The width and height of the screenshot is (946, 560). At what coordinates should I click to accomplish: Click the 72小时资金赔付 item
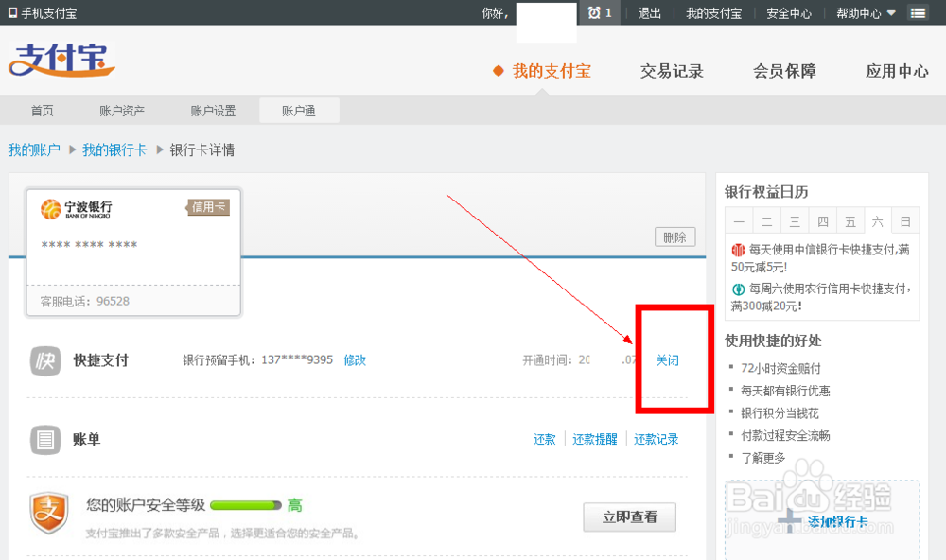tap(780, 368)
